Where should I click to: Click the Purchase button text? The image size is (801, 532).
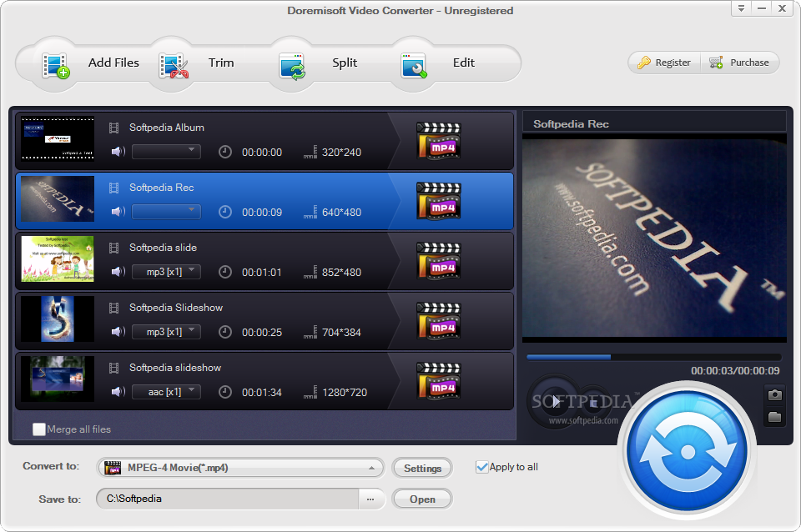click(749, 63)
